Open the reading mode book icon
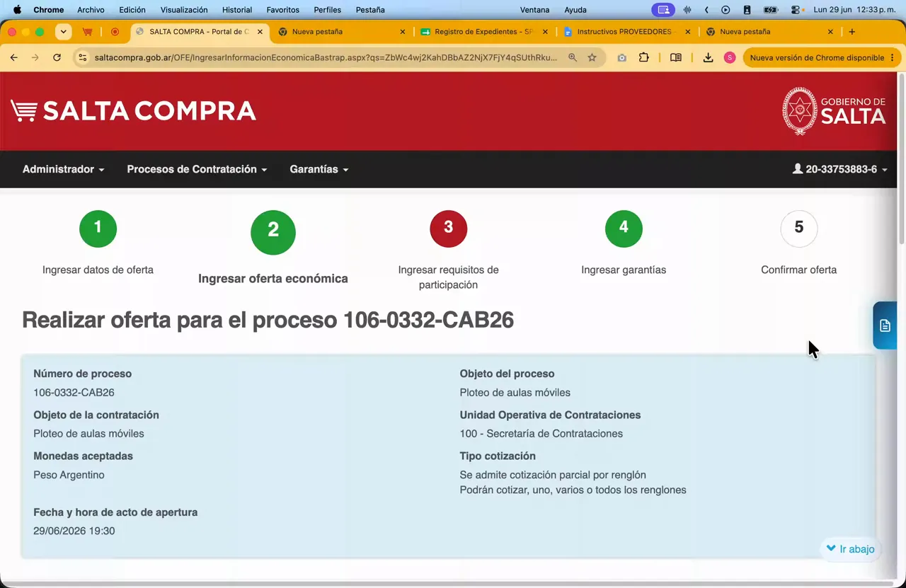This screenshot has width=906, height=588. [676, 57]
